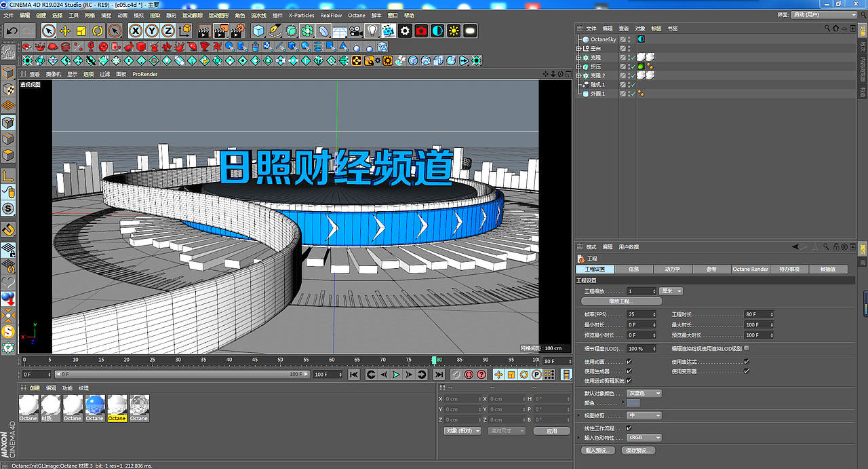Click the 应用 button in coordinates
The image size is (868, 469).
pyautogui.click(x=551, y=431)
